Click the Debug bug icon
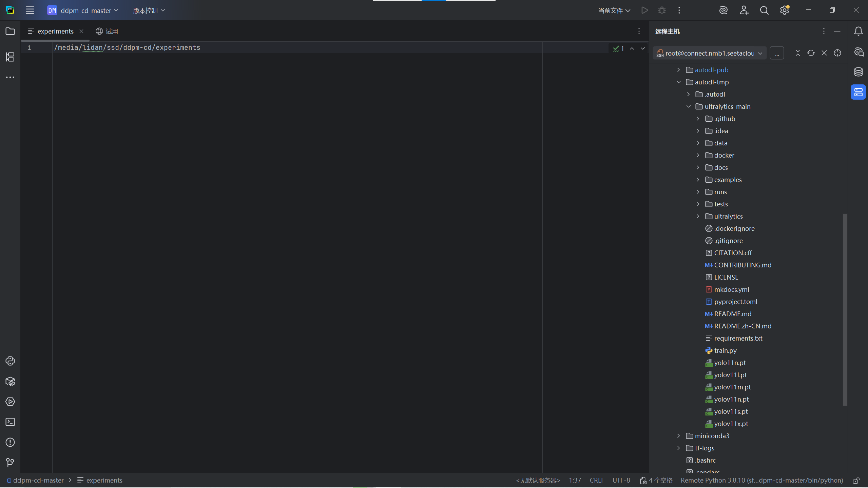This screenshot has width=868, height=488. [662, 11]
